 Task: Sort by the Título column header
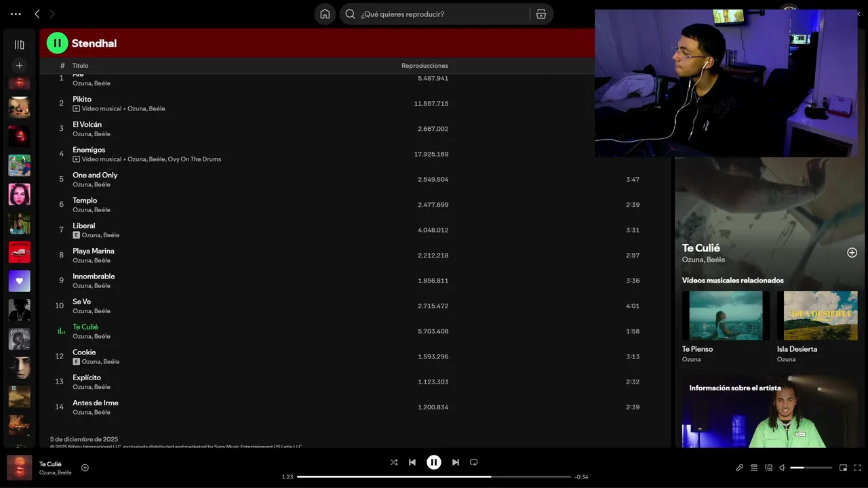80,66
